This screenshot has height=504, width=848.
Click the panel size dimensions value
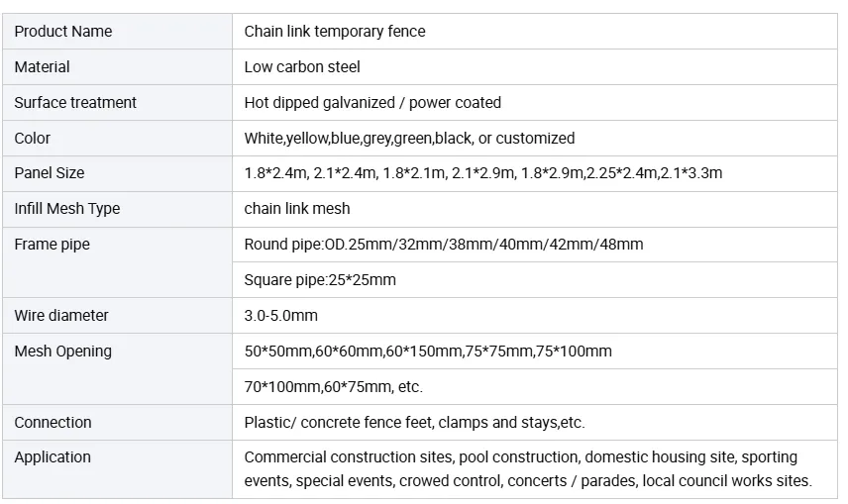point(483,173)
